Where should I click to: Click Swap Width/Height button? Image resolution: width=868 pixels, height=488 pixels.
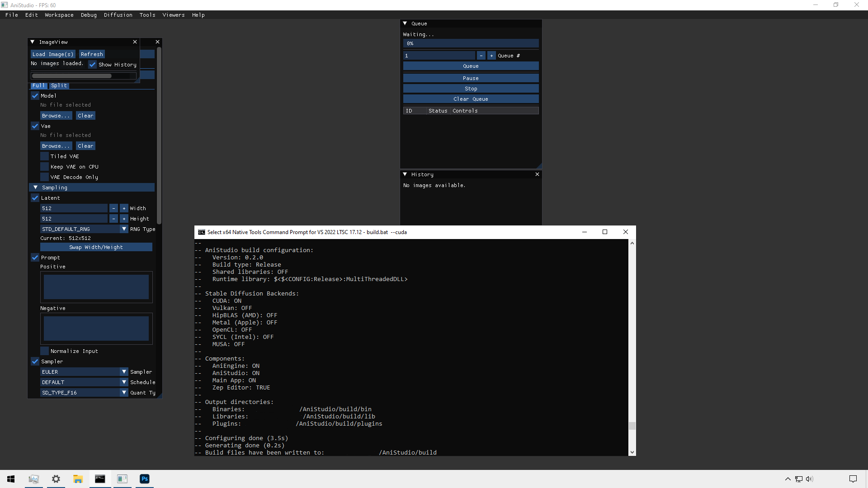(96, 247)
